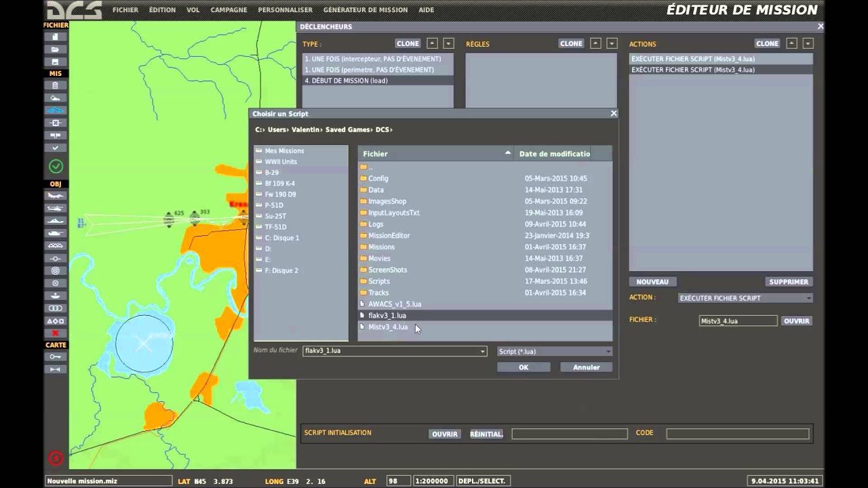
Task: Click the down arrow beside ACTIONS CLONE
Action: click(x=808, y=43)
